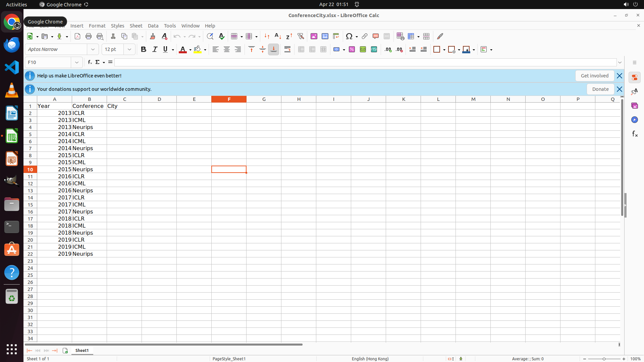Toggle Italic formatting
Image resolution: width=644 pixels, height=362 pixels.
coord(155,50)
